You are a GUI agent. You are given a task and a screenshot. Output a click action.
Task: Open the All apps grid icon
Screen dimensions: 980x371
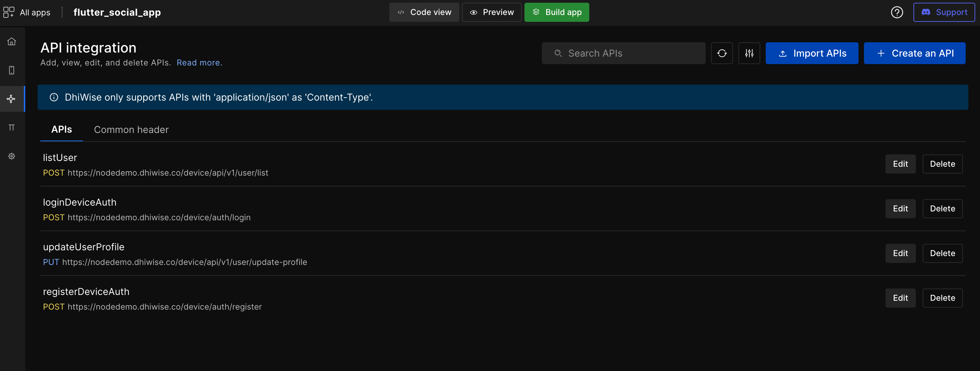(9, 12)
